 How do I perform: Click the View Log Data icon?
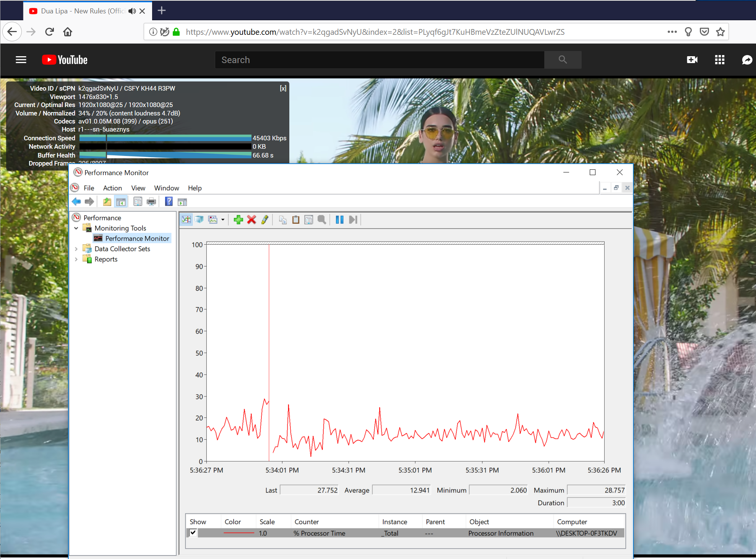click(199, 219)
